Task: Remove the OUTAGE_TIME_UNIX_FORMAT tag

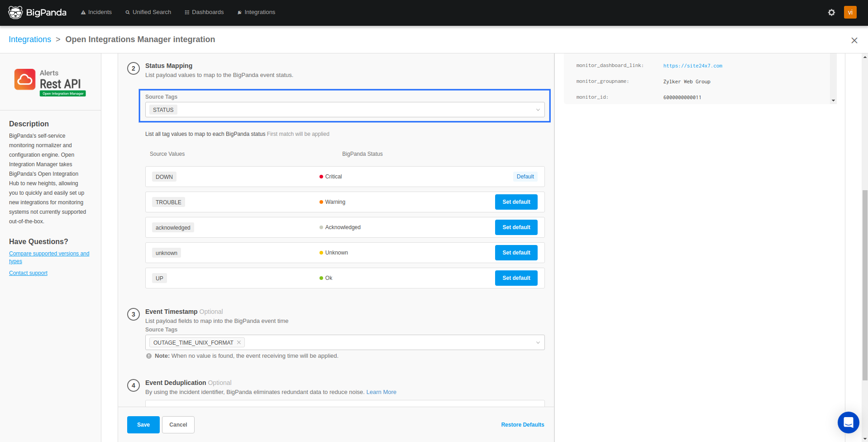Action: coord(239,342)
